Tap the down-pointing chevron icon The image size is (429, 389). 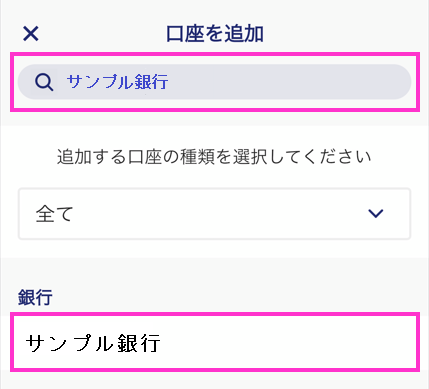[x=376, y=213]
